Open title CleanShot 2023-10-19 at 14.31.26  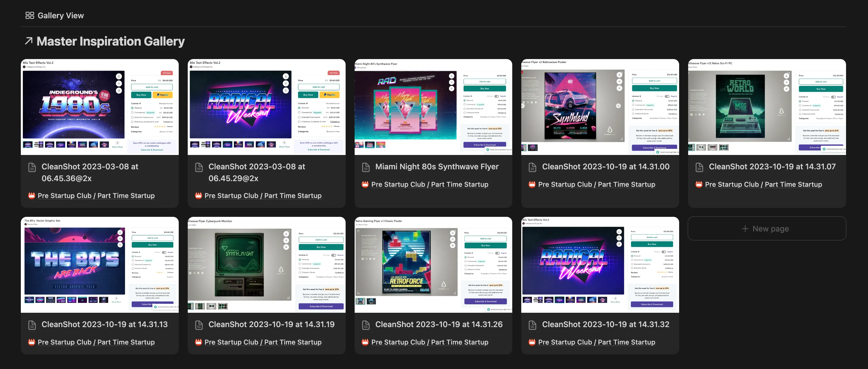tap(439, 324)
